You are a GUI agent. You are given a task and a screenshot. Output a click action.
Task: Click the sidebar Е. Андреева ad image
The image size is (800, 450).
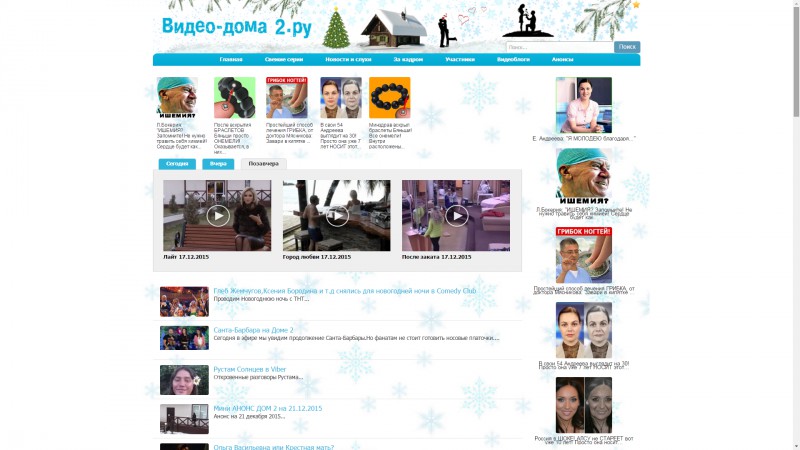click(x=584, y=105)
